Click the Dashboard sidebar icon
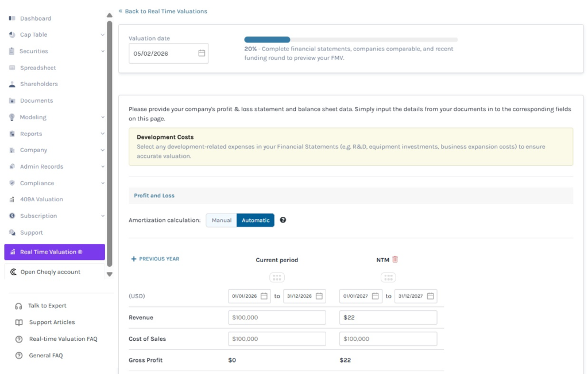This screenshot has height=374, width=588. (12, 18)
